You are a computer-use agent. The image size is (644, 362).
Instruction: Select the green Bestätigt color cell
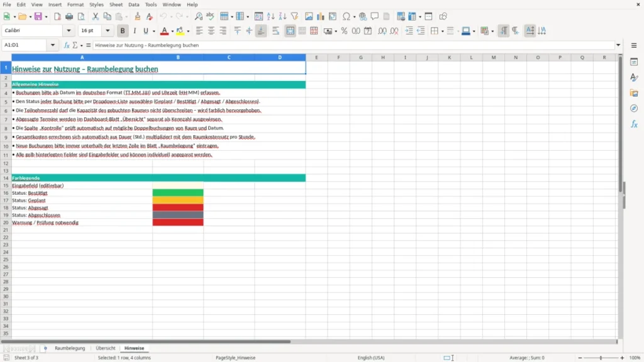point(178,193)
